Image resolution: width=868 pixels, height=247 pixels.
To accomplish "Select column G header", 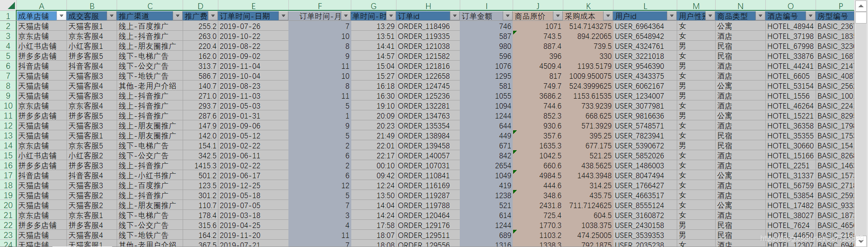I will tap(373, 6).
